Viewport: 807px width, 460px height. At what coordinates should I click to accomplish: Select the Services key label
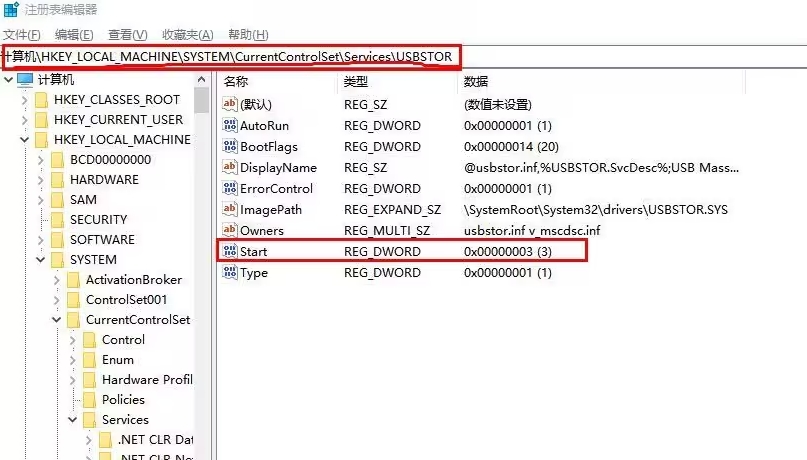click(x=125, y=420)
